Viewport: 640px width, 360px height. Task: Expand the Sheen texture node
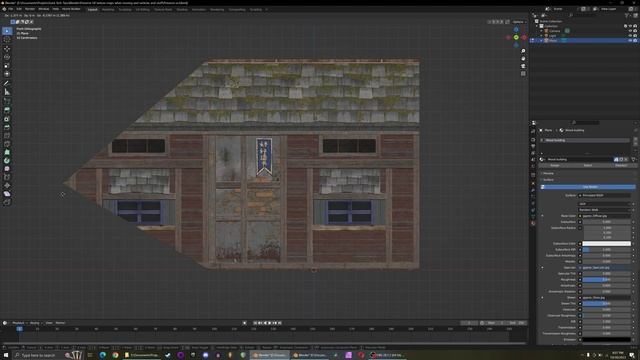pyautogui.click(x=542, y=298)
